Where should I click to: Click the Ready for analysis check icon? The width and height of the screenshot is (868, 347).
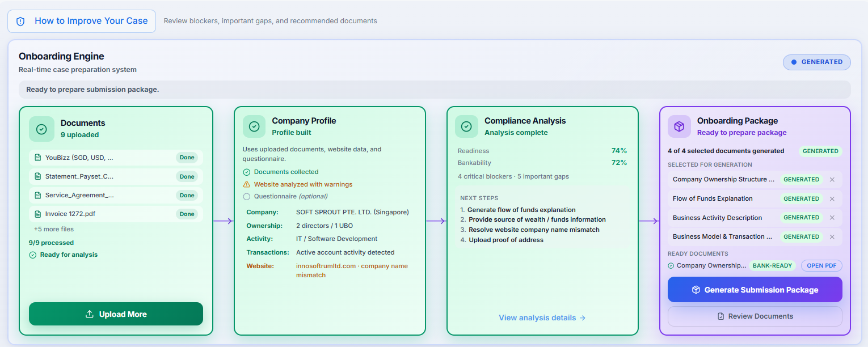point(32,255)
